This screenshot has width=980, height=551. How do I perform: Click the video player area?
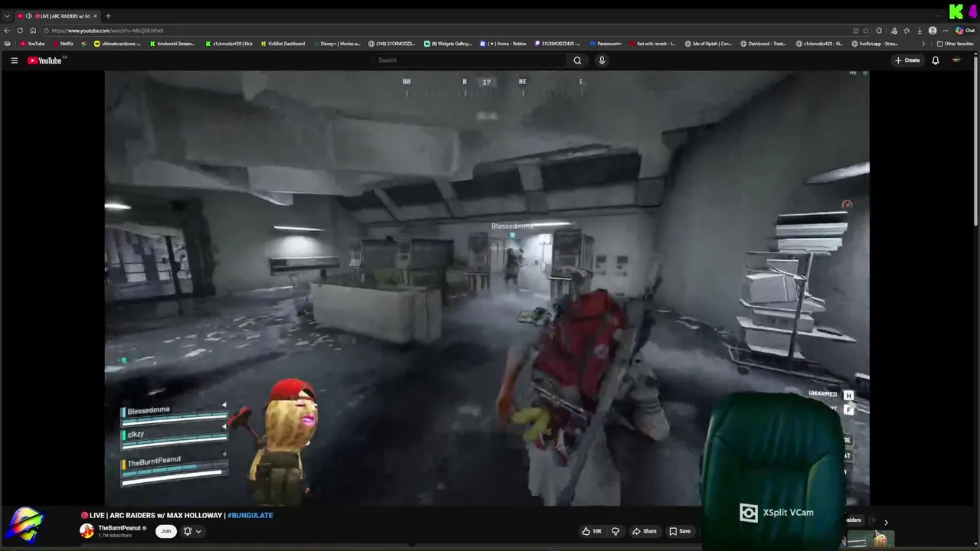pyautogui.click(x=487, y=289)
